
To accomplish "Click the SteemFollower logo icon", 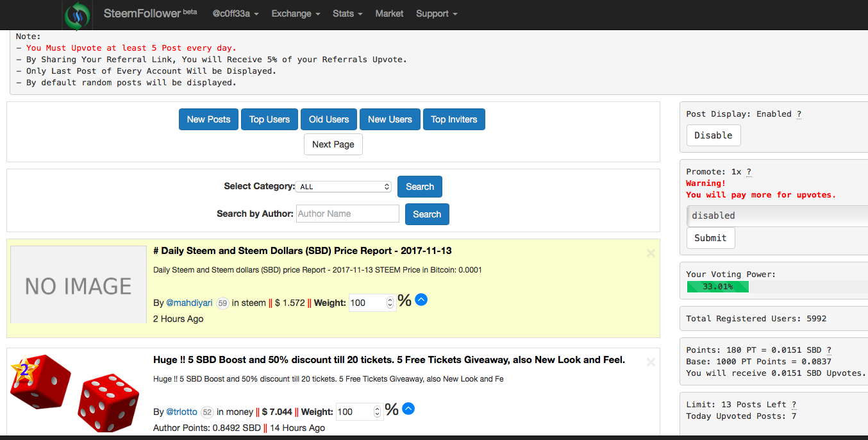I will [x=78, y=15].
